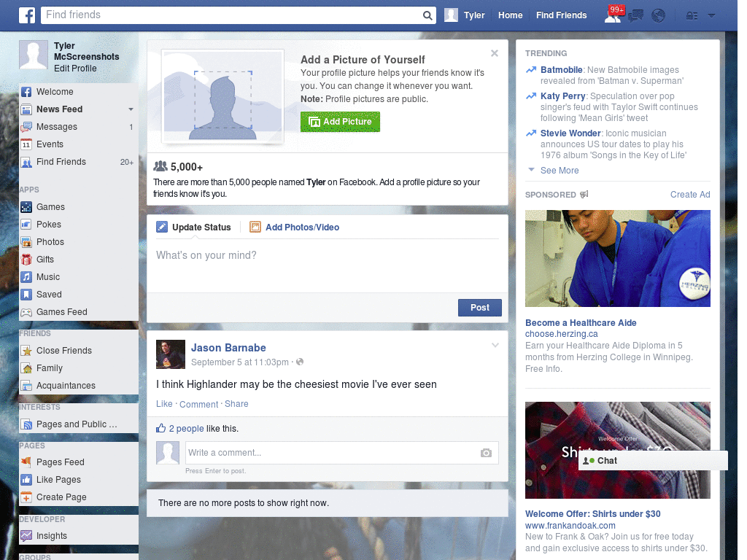
Task: Click Share on Jason Barnabe's post
Action: coord(236,404)
